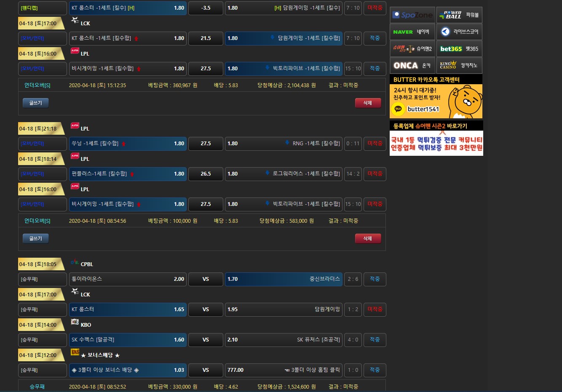Click 삭제 button for the 360,967 원 bet
This screenshot has height=392, width=562.
368,103
